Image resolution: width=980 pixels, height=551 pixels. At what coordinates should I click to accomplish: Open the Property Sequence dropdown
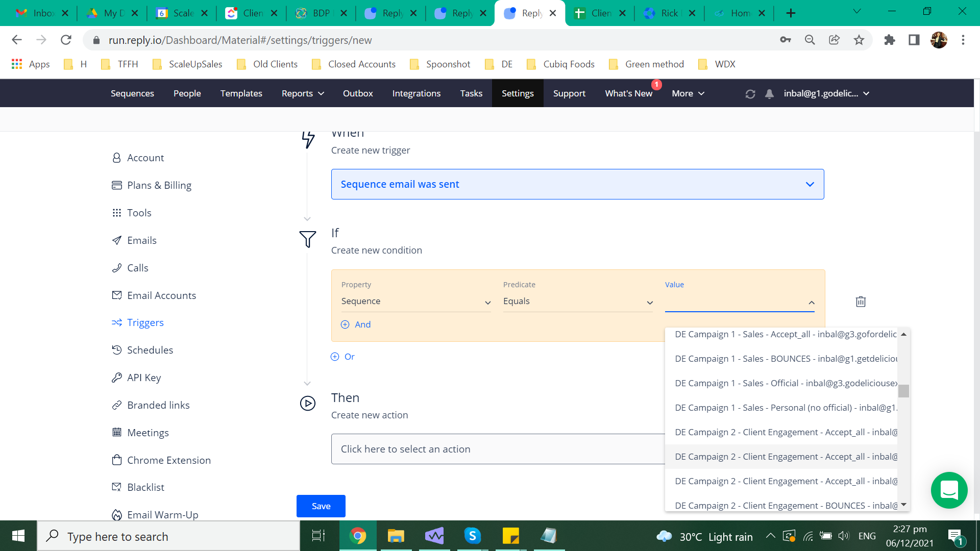pos(416,302)
